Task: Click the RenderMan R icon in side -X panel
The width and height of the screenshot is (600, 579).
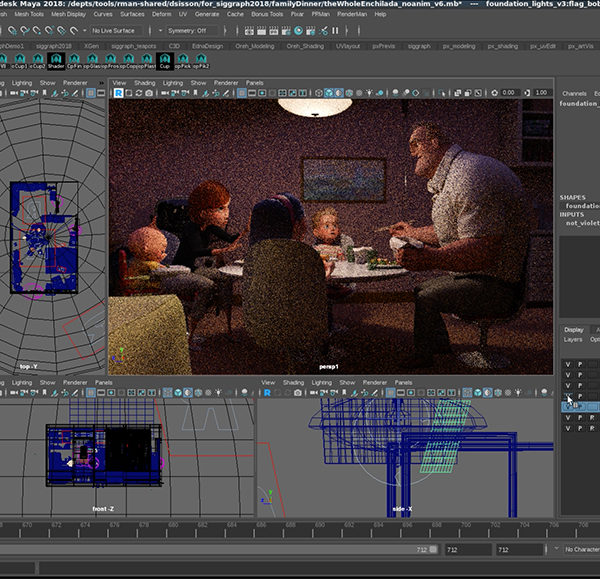Action: pos(267,393)
